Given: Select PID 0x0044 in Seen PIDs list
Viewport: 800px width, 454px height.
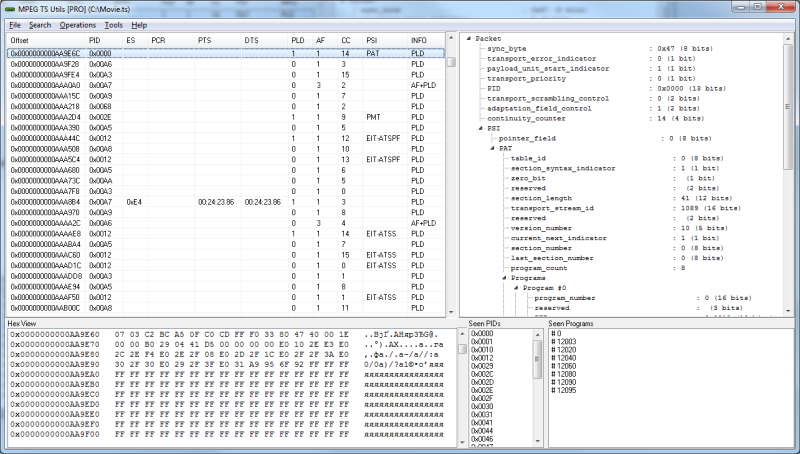Looking at the screenshot, I should (482, 431).
